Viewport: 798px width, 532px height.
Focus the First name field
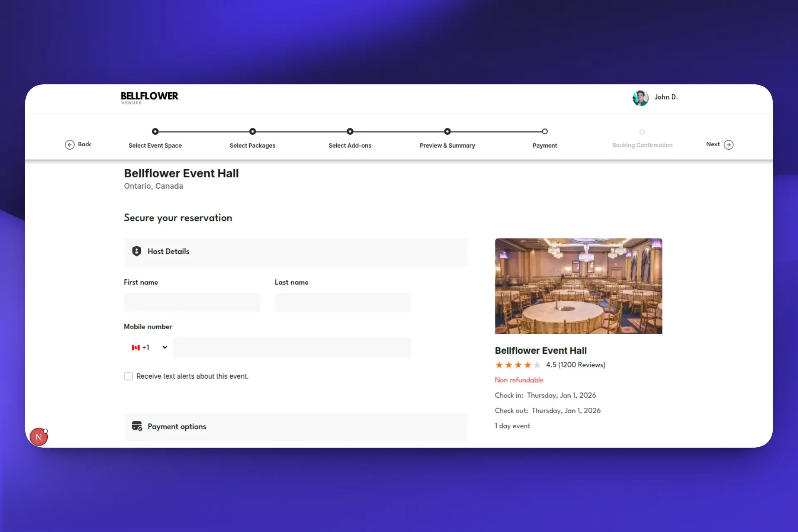tap(192, 303)
